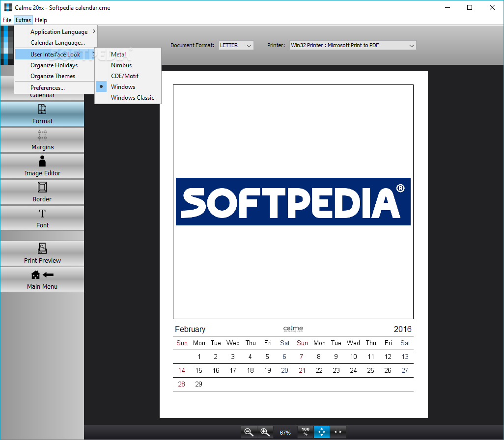This screenshot has width=504, height=440.
Task: Choose CDE/Motif interface look
Action: (x=128, y=76)
